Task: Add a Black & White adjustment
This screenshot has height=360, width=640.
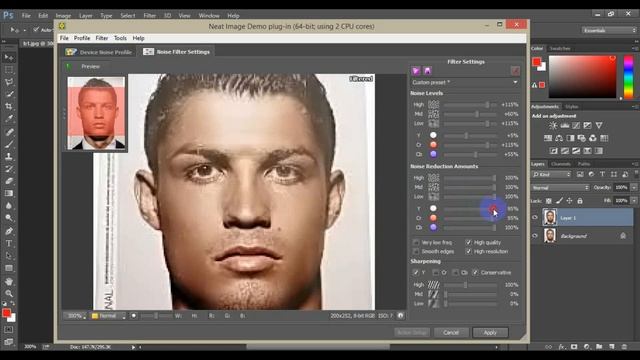Action: point(570,138)
